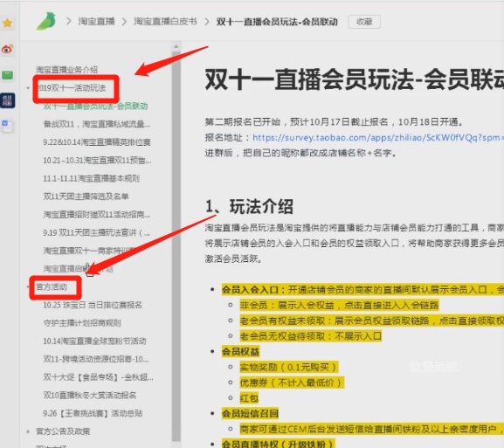Click the 会员权益 highlighted bullet
This screenshot has height=448, width=504.
240,351
